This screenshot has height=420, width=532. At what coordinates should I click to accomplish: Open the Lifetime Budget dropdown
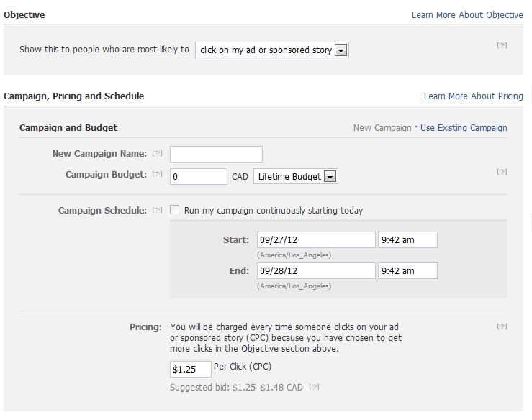click(x=296, y=177)
